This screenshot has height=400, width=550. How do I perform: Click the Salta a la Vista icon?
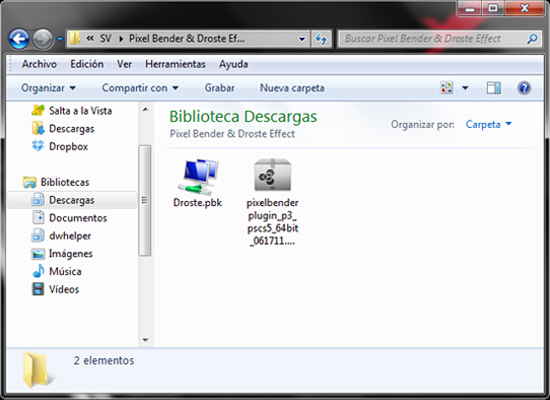tap(38, 111)
